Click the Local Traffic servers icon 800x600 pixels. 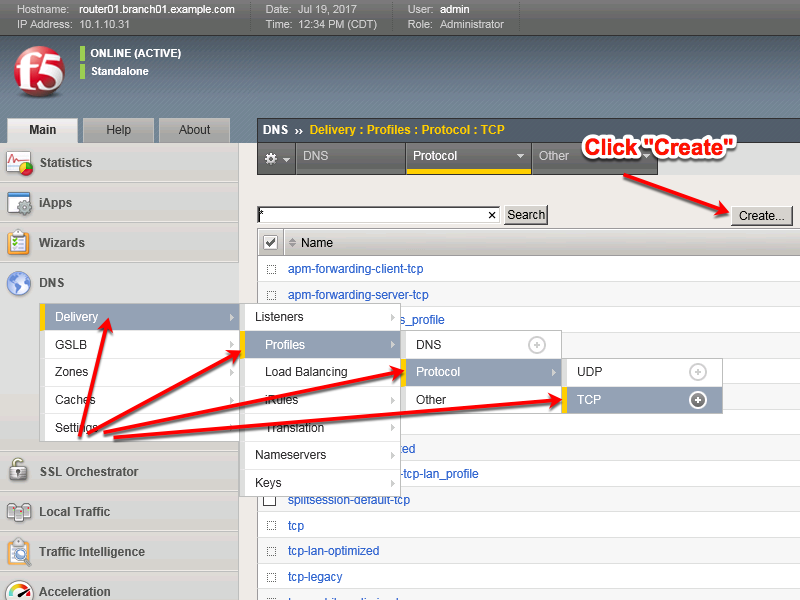[19, 512]
